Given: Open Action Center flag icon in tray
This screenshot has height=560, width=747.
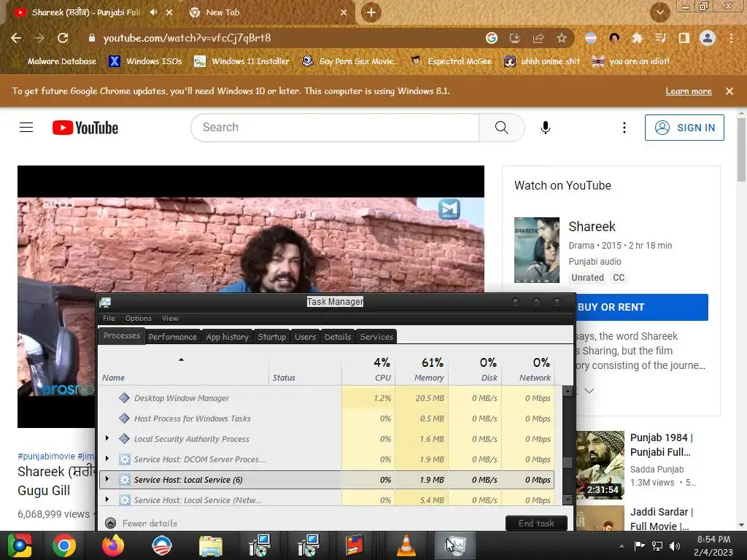Looking at the screenshot, I should coord(639,545).
